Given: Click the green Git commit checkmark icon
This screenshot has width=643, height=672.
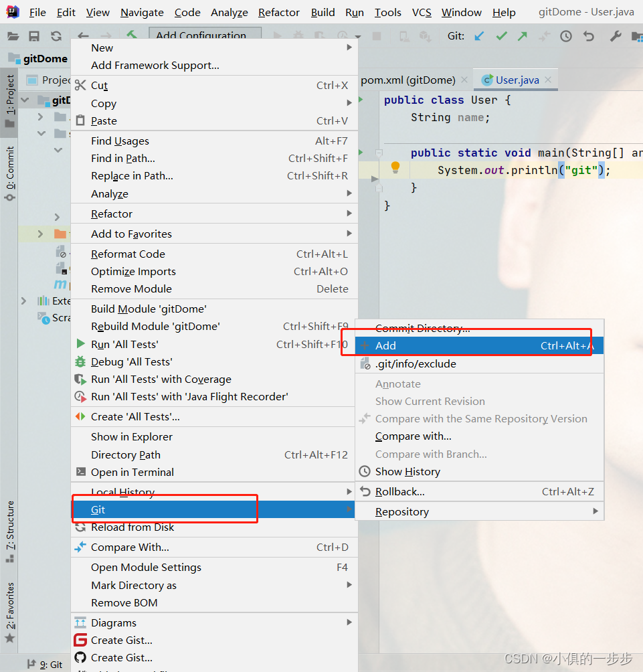Looking at the screenshot, I should (501, 36).
